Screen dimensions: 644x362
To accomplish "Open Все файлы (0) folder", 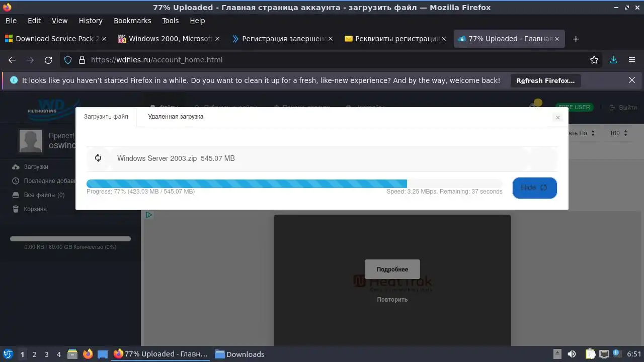I will coord(39,195).
